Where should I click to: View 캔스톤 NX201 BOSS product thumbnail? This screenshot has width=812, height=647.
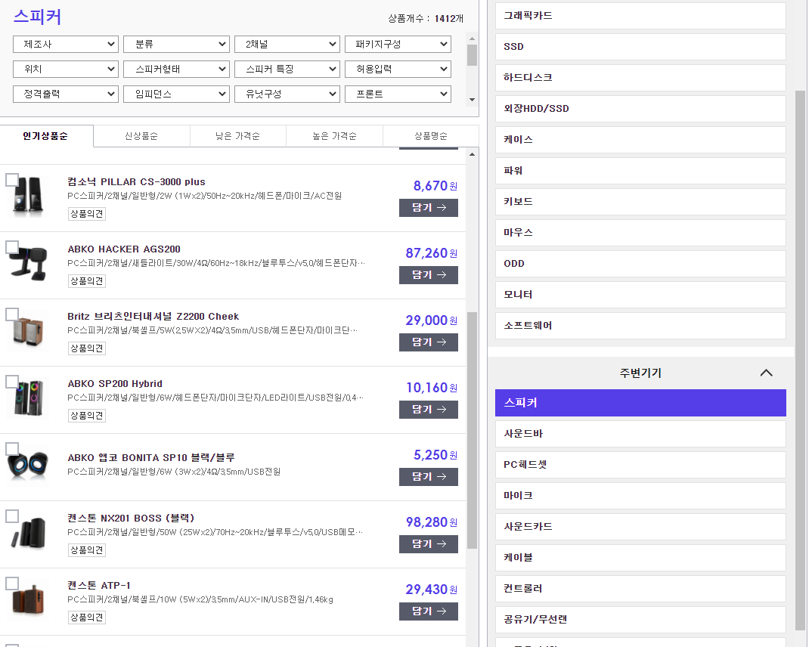pos(29,533)
